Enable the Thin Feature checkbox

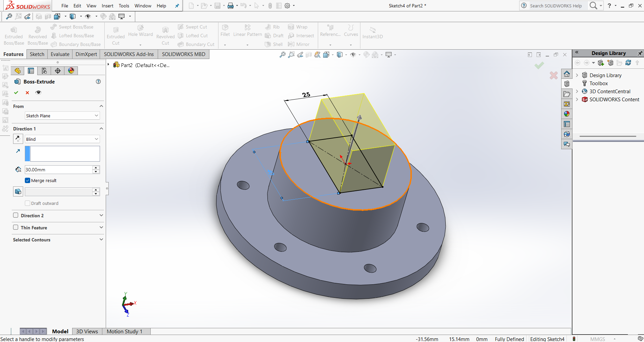(15, 227)
